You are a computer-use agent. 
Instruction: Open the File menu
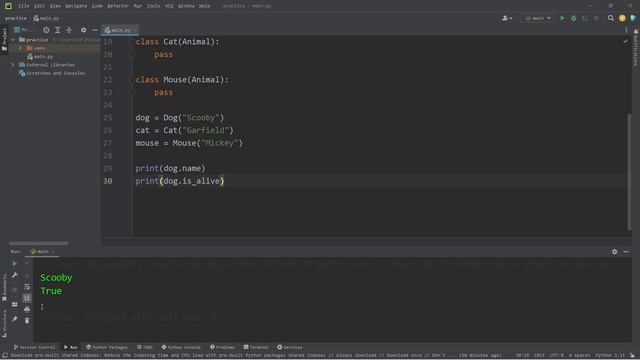[x=24, y=6]
